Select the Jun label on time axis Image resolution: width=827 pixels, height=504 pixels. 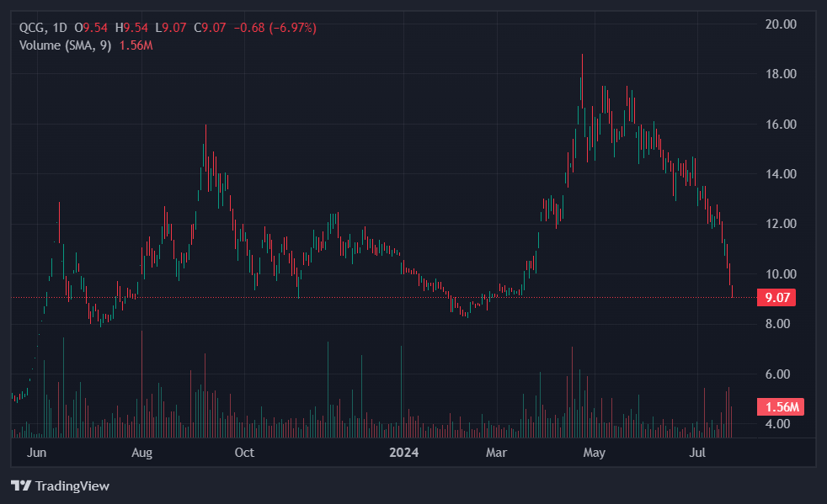36,453
